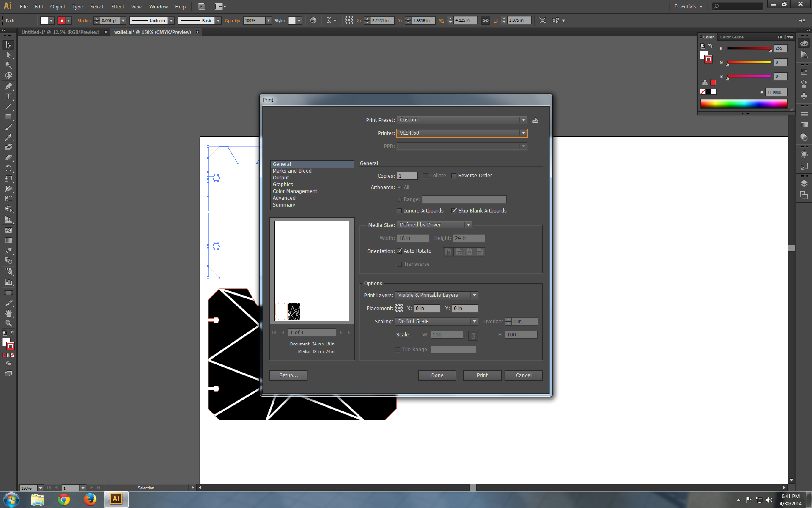The image size is (812, 508).
Task: Open Google Chrome from taskbar
Action: 64,500
